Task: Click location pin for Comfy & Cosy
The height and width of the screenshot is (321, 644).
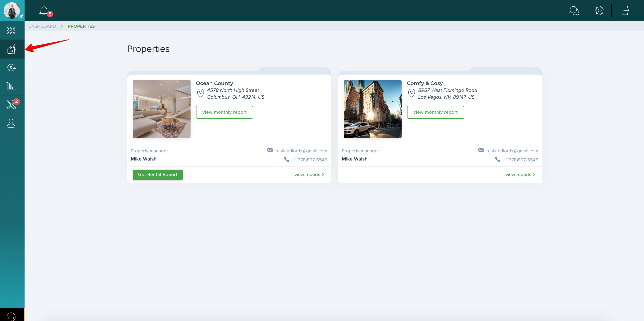Action: 412,93
